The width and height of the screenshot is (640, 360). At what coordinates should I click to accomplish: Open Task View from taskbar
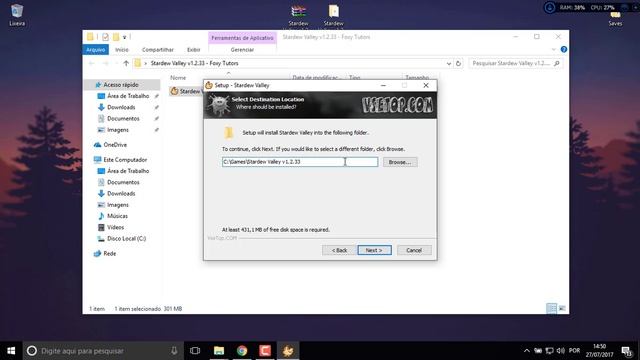point(195,351)
